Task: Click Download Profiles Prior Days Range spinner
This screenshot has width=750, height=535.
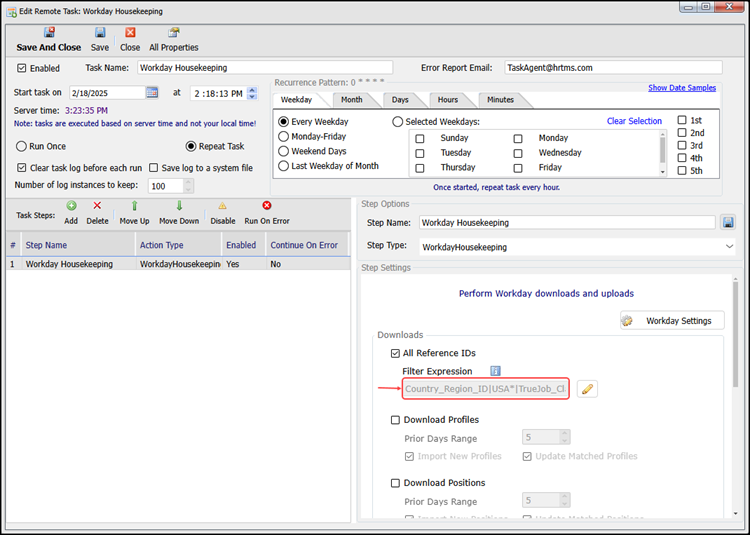Action: tap(564, 437)
